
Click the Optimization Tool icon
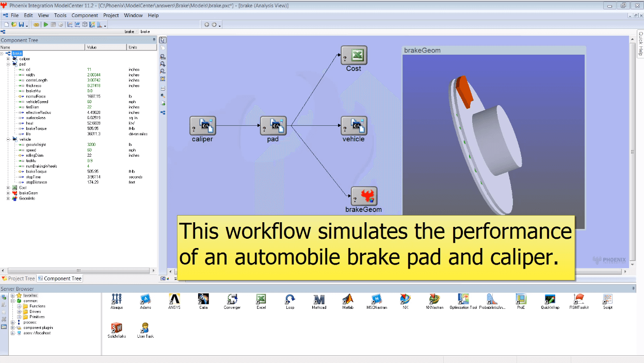pos(463,300)
